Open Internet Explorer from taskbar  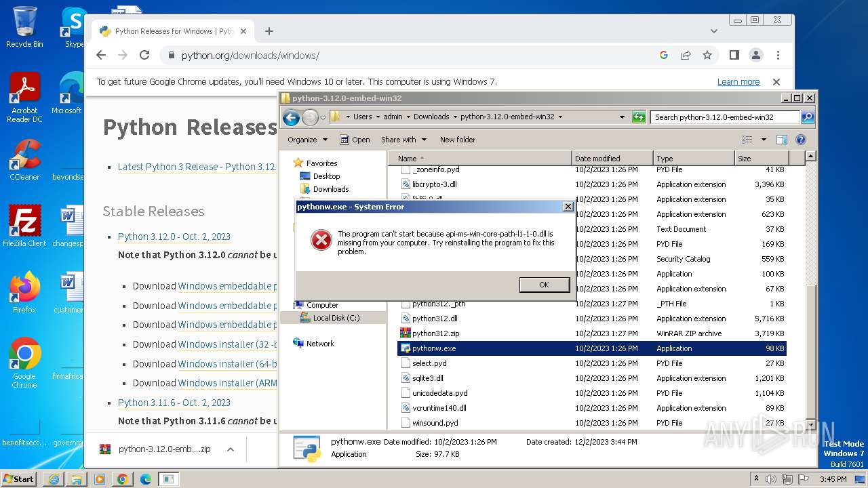tap(54, 479)
